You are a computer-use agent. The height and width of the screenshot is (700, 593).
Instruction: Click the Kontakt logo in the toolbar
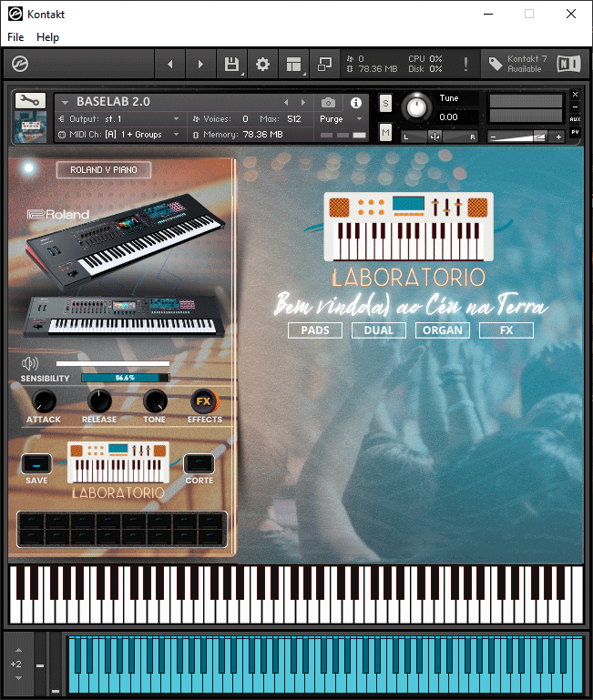coord(20,64)
